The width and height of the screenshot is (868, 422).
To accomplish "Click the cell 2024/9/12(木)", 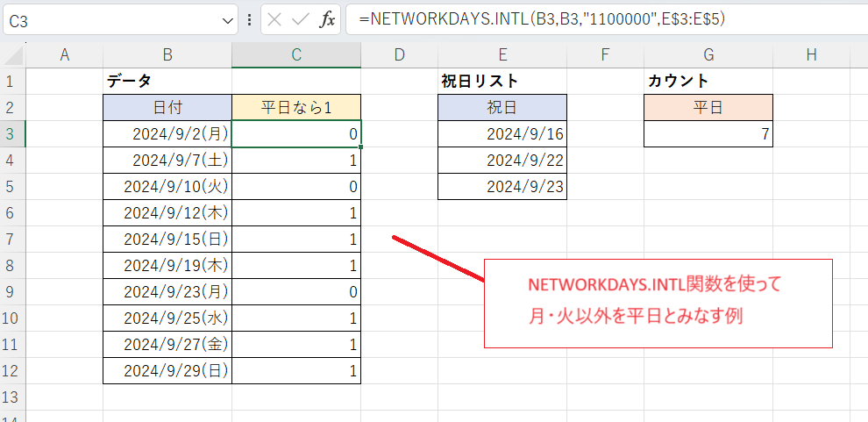I will click(x=167, y=212).
